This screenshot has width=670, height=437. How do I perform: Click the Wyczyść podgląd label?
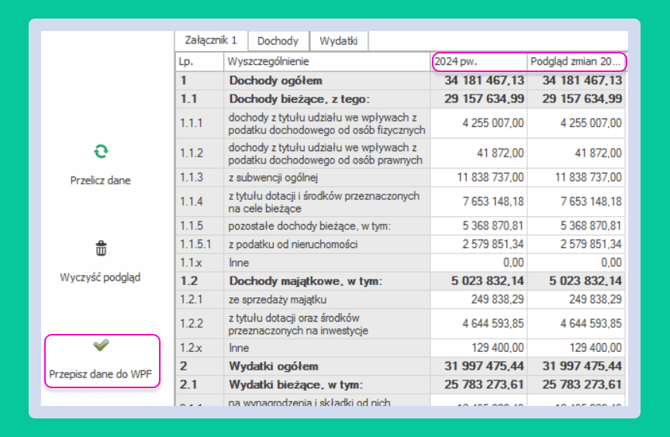(100, 277)
